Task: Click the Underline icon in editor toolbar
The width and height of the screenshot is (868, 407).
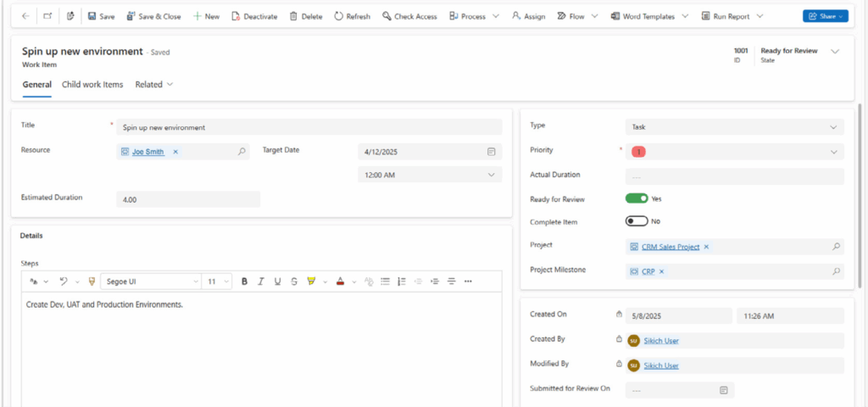Action: pos(277,281)
